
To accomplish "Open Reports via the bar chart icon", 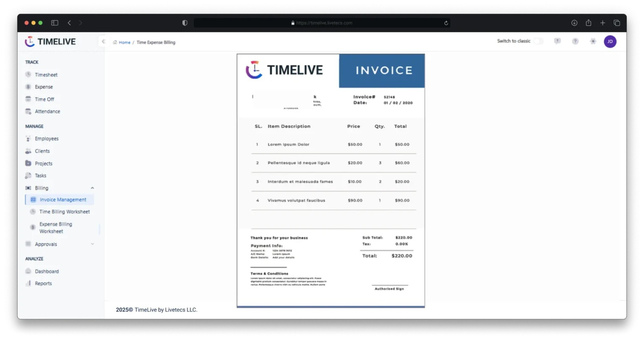I will tap(28, 283).
